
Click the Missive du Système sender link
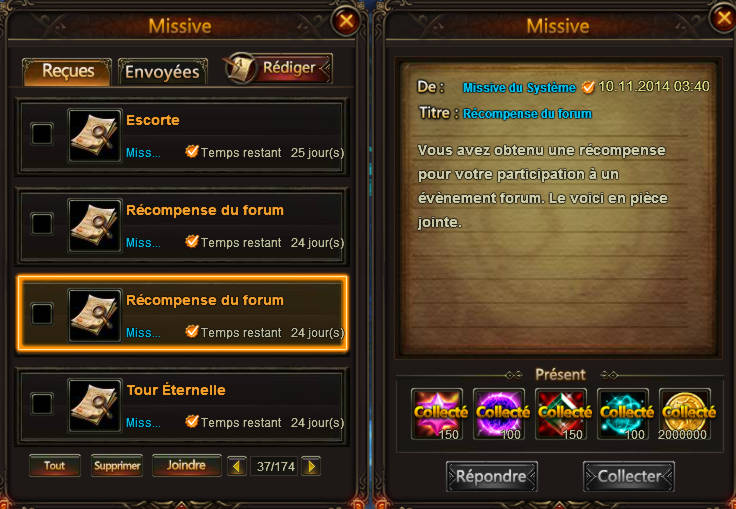coord(519,88)
